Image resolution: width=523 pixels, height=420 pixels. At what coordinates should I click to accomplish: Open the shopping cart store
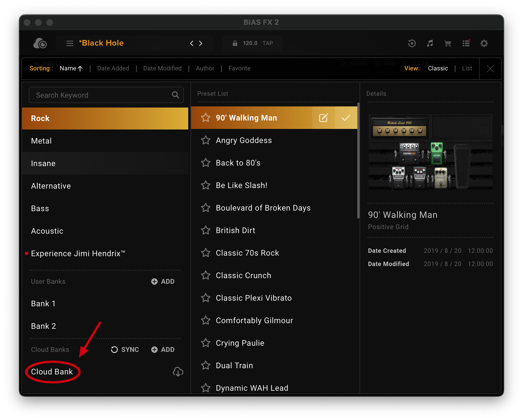pos(447,43)
